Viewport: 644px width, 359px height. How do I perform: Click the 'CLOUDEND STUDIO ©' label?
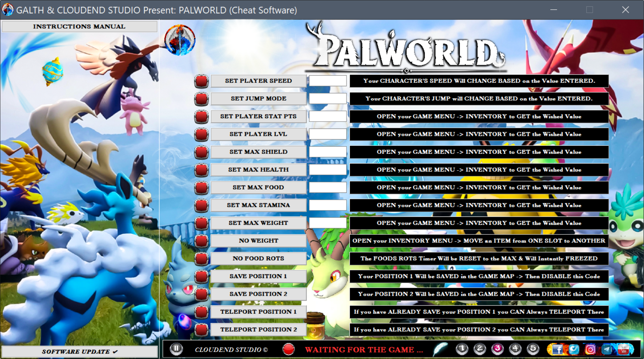tap(231, 350)
